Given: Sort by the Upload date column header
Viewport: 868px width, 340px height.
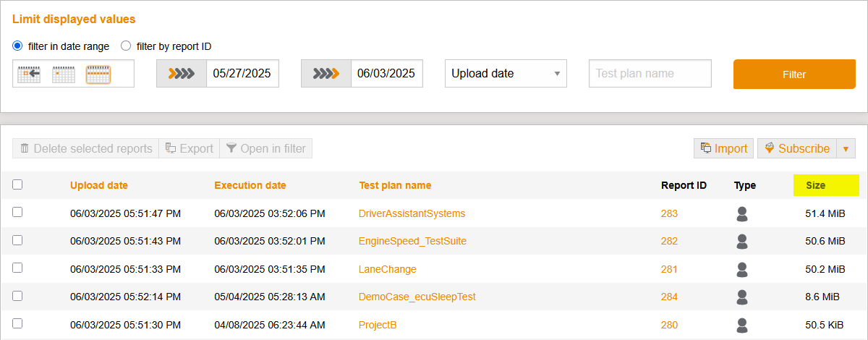Looking at the screenshot, I should [x=99, y=185].
